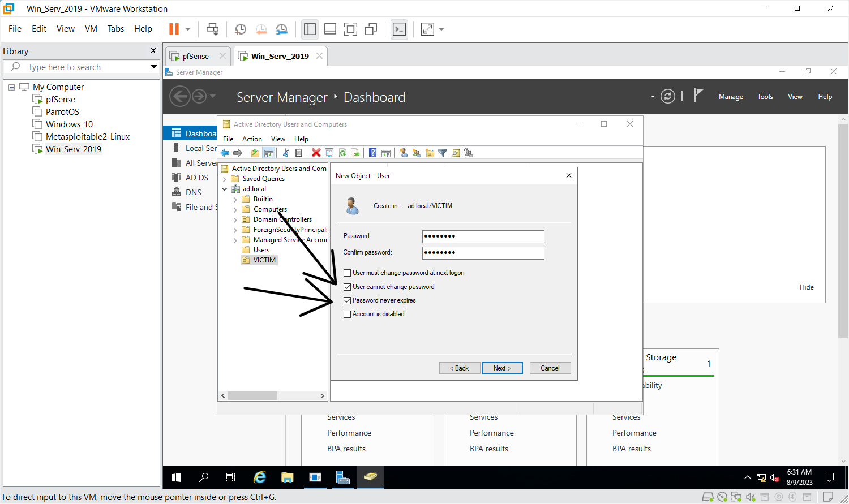Image resolution: width=849 pixels, height=504 pixels.
Task: Open Server Manager Manage menu
Action: coord(731,97)
